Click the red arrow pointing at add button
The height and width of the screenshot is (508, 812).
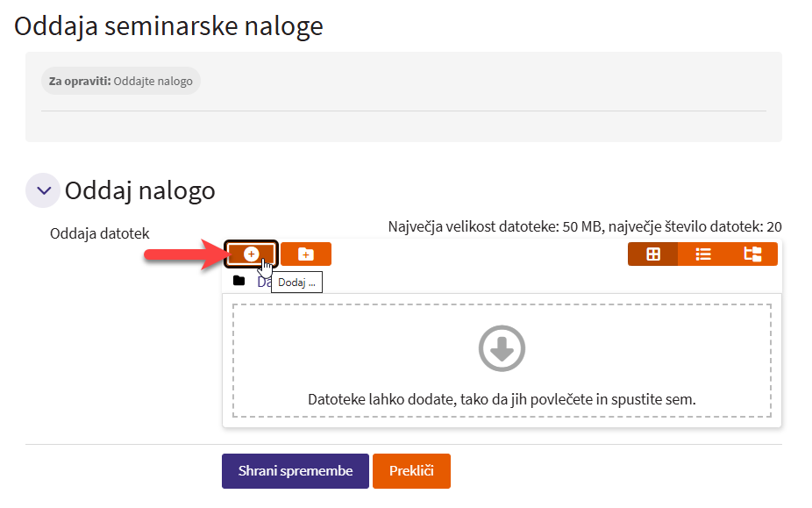[x=182, y=254]
